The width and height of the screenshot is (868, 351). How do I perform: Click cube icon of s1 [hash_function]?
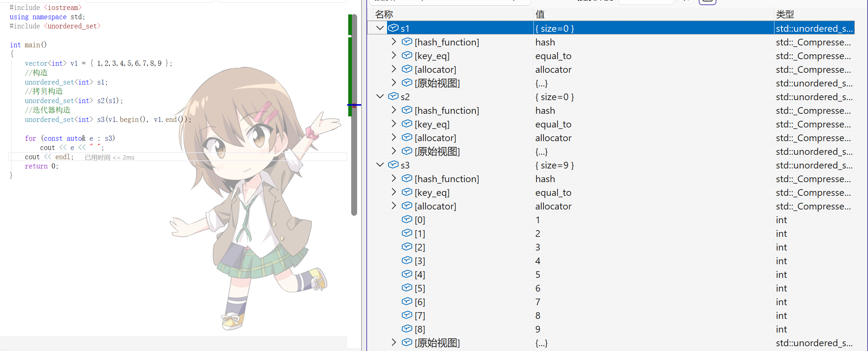coord(407,42)
